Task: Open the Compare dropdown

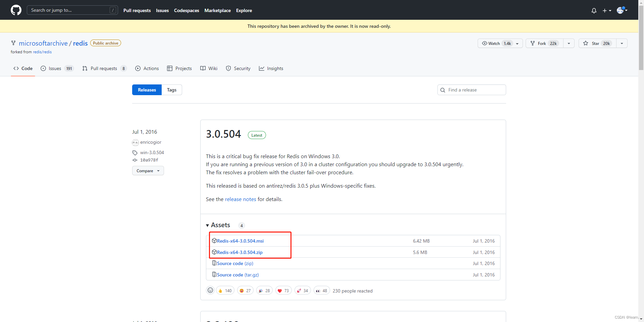Action: tap(148, 171)
